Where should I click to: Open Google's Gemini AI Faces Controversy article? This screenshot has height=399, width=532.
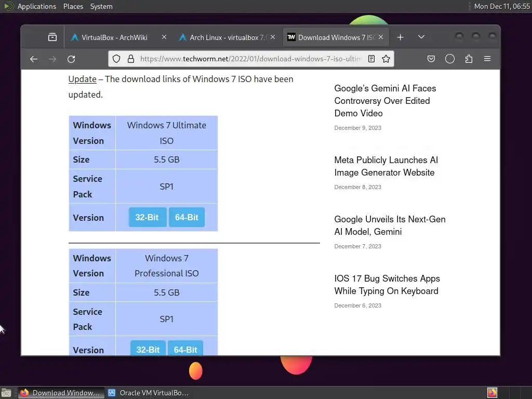(x=385, y=101)
